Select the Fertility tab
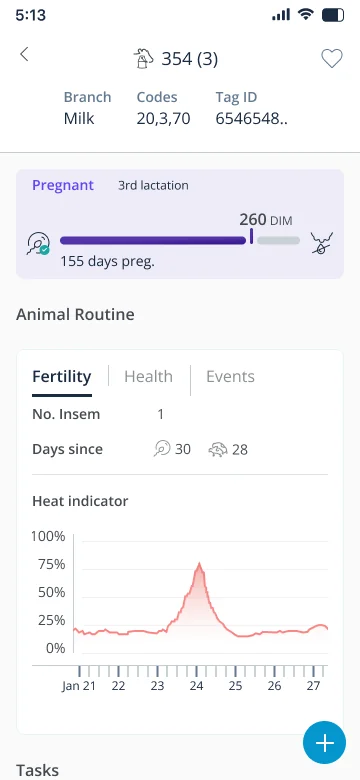This screenshot has height=780, width=360. coord(62,377)
